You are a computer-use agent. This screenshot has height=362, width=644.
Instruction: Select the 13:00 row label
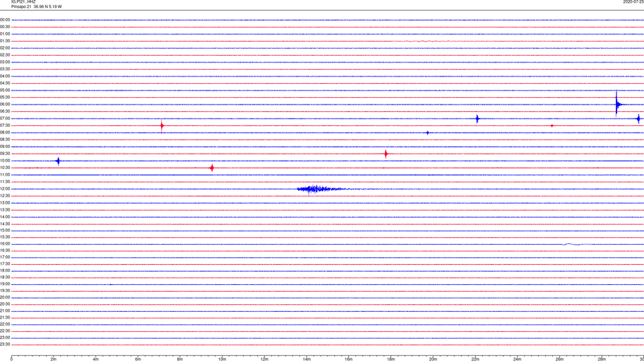5,202
